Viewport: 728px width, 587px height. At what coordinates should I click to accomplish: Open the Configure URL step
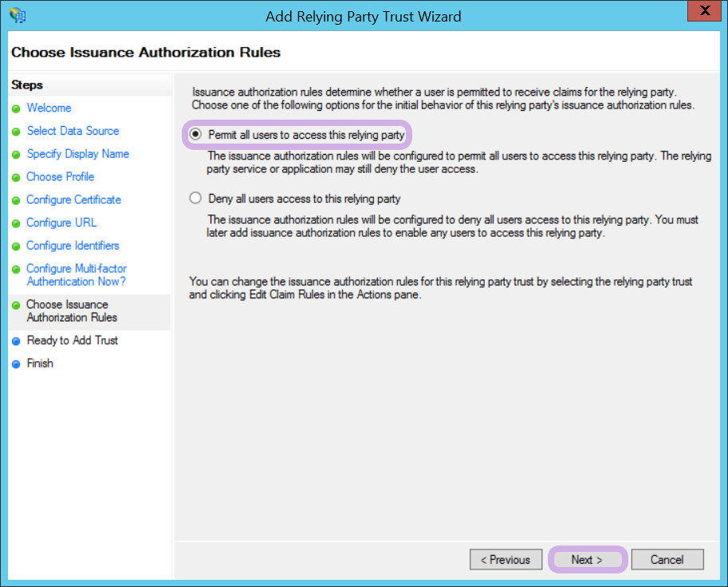[x=61, y=223]
